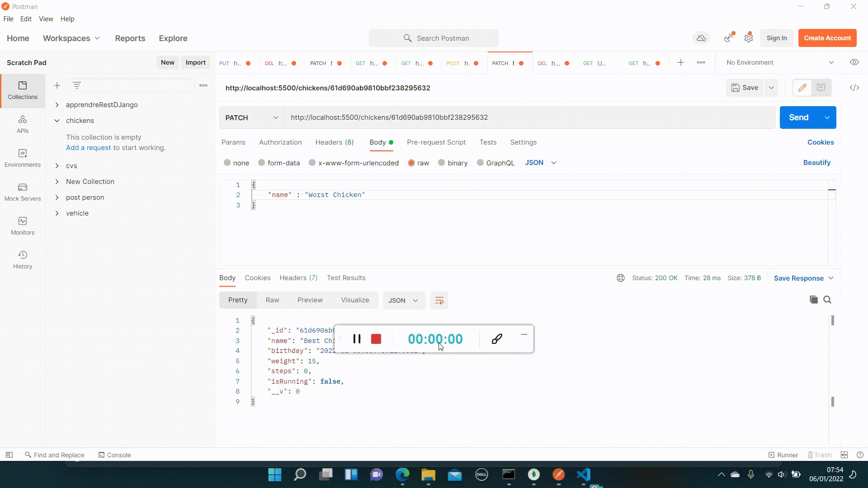Open Postman settings gear
The width and height of the screenshot is (868, 488).
tap(749, 38)
